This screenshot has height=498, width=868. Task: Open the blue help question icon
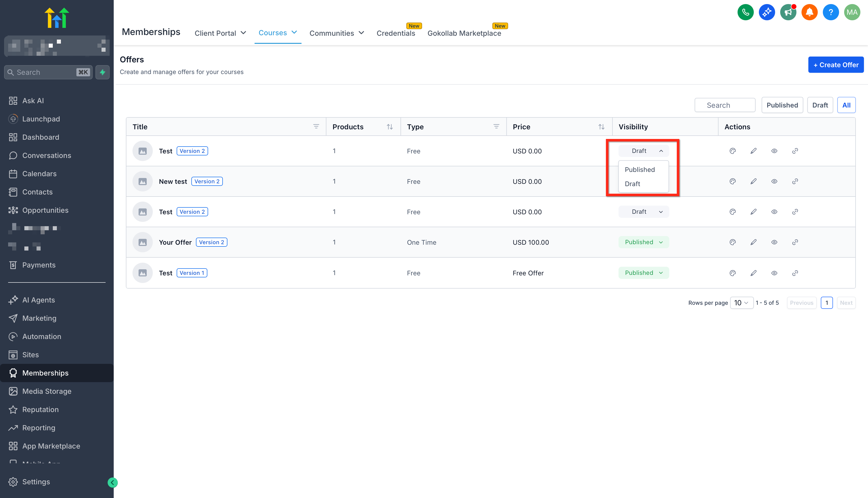tap(830, 13)
